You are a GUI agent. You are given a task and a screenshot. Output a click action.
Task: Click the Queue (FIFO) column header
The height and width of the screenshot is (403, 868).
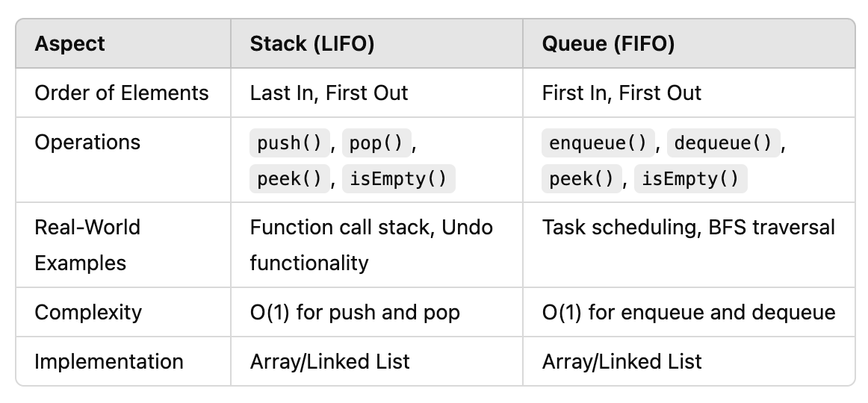pos(608,44)
